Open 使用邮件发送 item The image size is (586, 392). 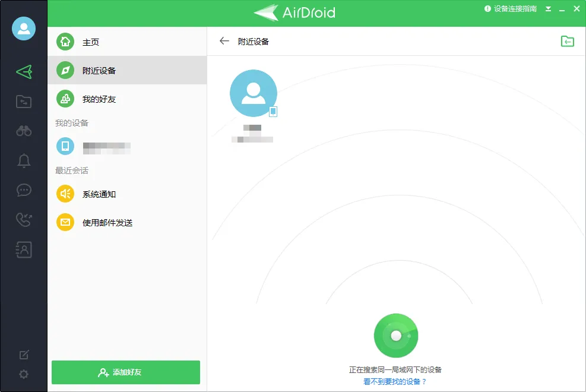point(127,222)
